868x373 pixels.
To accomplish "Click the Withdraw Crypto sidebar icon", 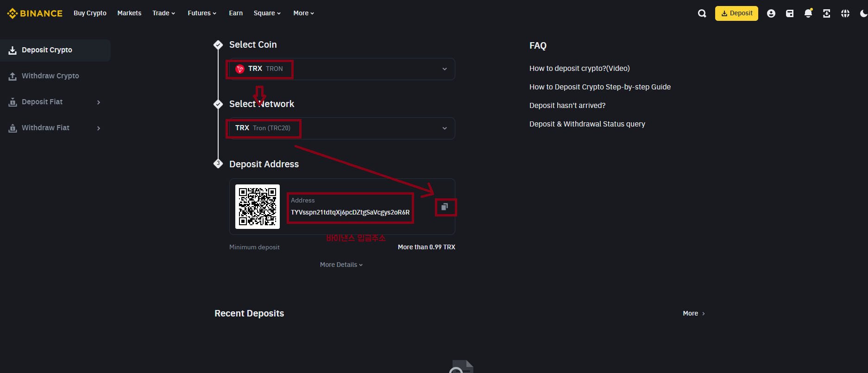I will pyautogui.click(x=13, y=76).
